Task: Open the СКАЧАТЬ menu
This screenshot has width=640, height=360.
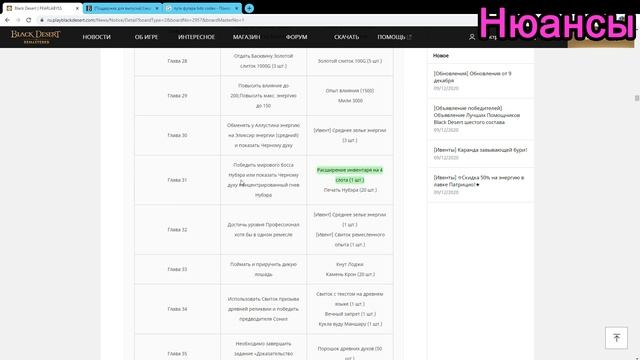Action: 347,37
